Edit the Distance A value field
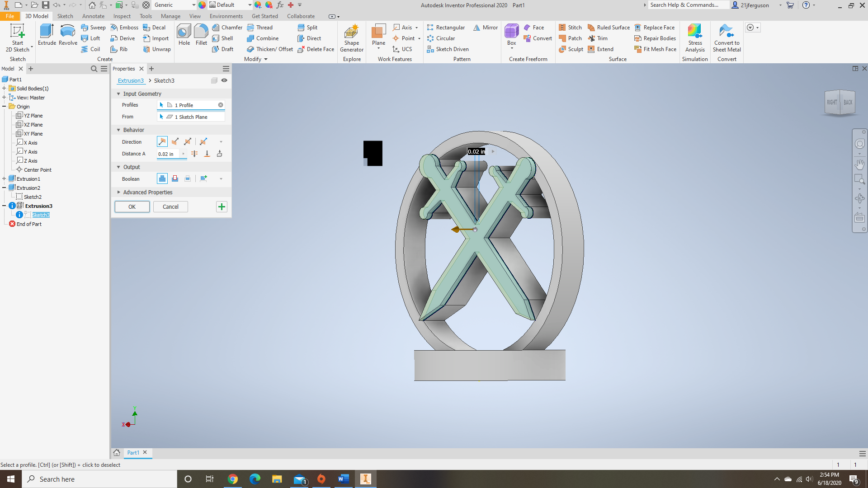Image resolution: width=868 pixels, height=488 pixels. pos(168,154)
